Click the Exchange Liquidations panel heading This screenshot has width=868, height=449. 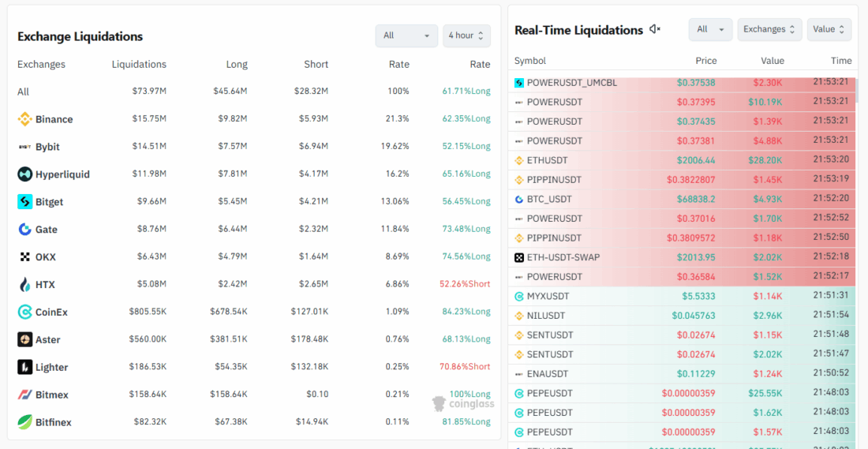click(x=80, y=36)
